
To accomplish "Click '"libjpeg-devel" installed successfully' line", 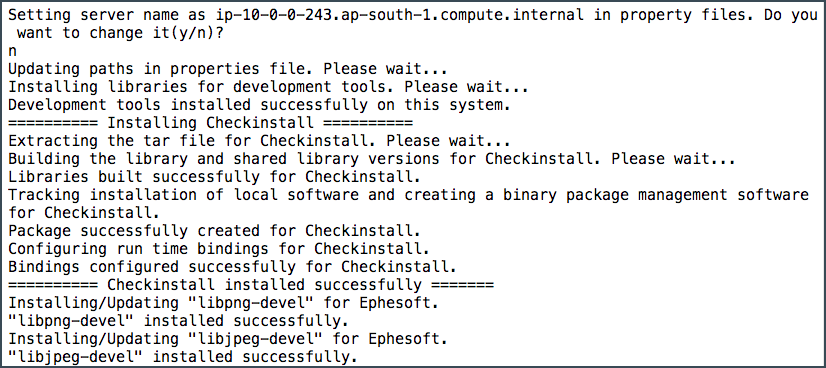I will point(183,357).
